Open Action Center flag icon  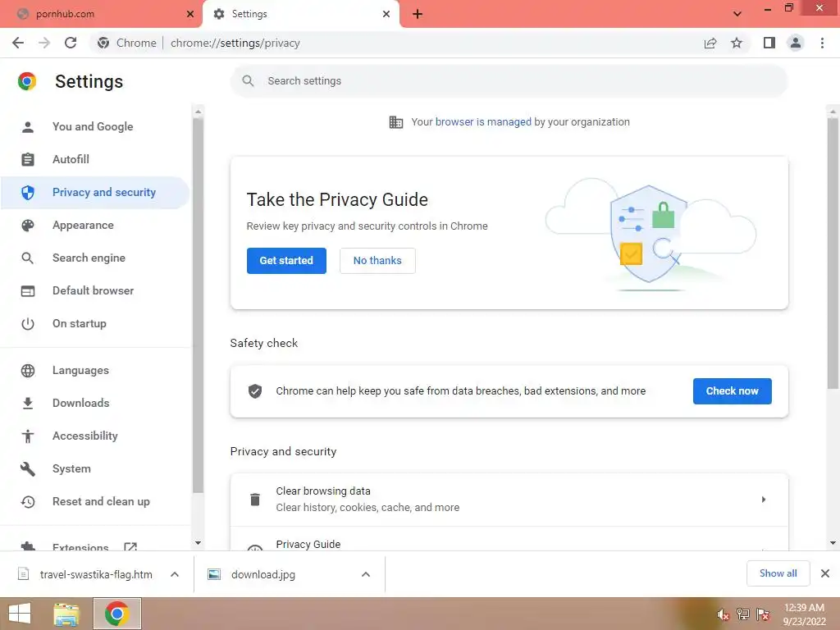pos(763,614)
